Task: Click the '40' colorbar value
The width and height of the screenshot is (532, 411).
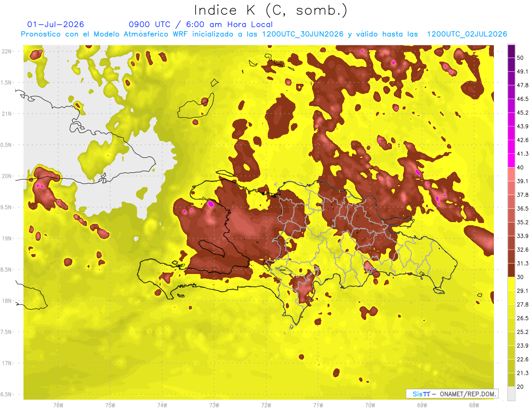Action: (x=520, y=168)
